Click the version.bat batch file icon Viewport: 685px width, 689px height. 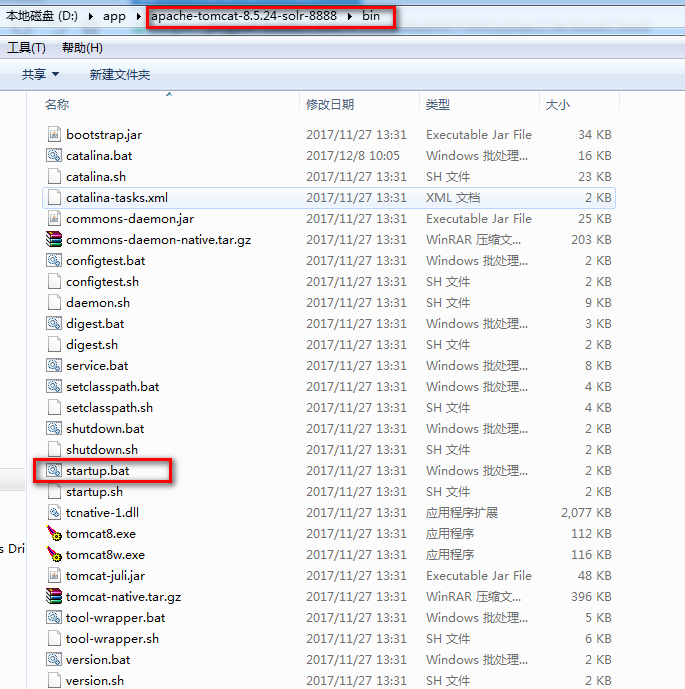coord(54,659)
